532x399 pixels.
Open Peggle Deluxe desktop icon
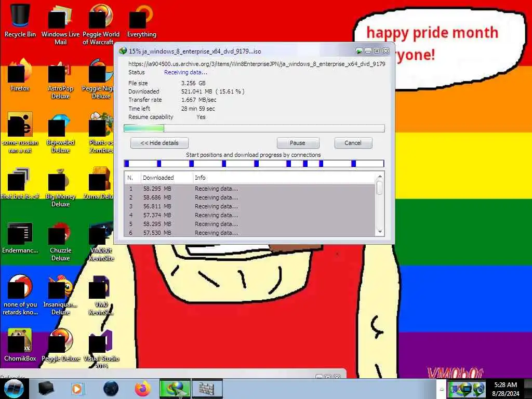pyautogui.click(x=60, y=345)
